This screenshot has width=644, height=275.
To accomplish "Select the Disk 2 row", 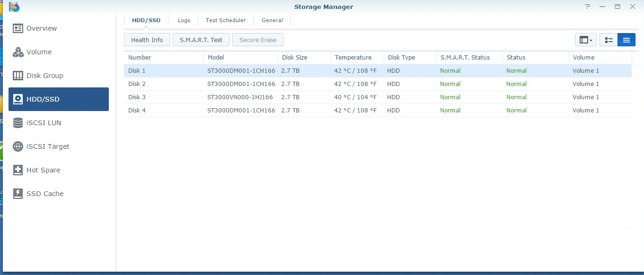I will click(378, 84).
